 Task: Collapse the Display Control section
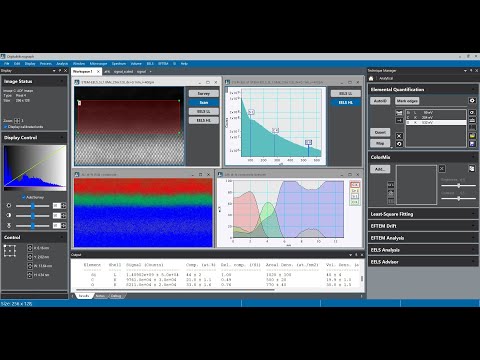[62, 138]
